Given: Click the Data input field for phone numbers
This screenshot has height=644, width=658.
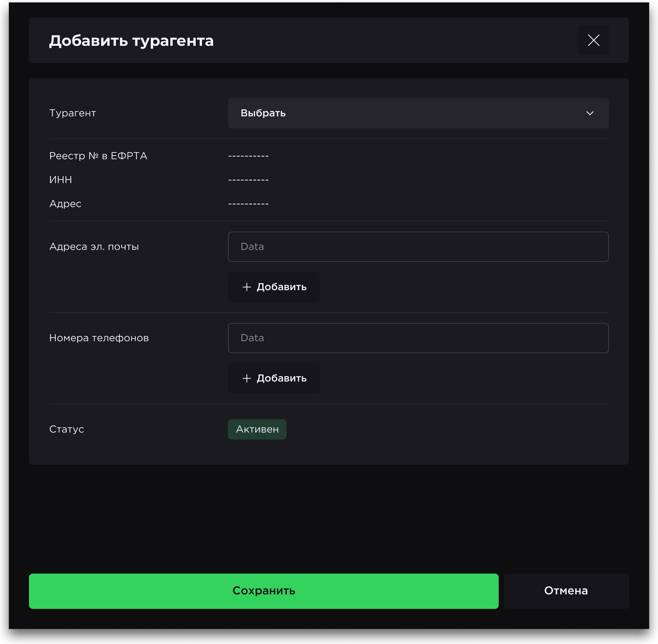Looking at the screenshot, I should [418, 338].
